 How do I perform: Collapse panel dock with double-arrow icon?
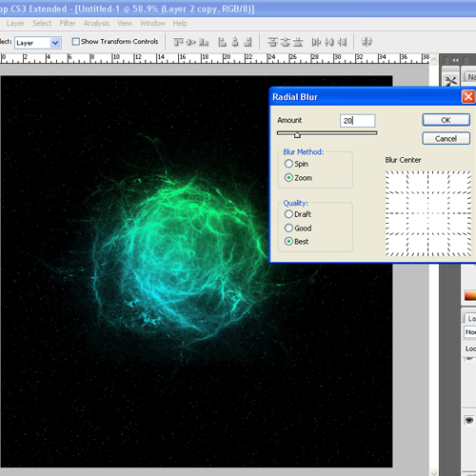coord(455,60)
